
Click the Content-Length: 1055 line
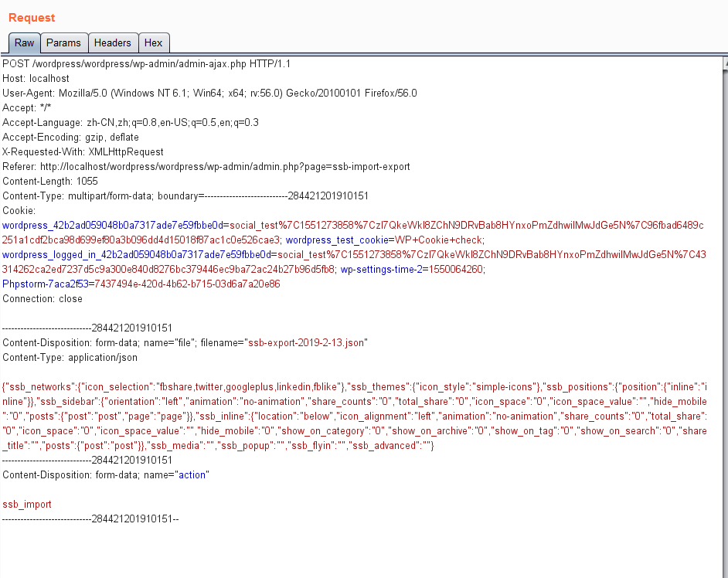point(50,182)
